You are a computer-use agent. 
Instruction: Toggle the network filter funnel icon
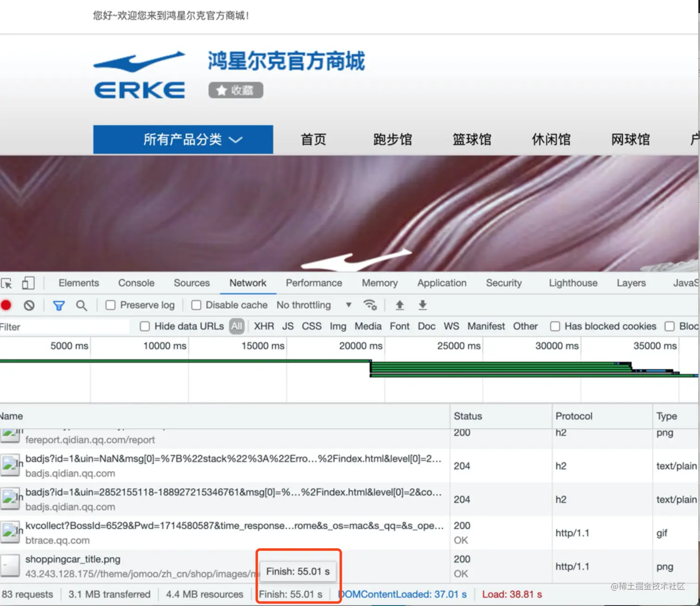pyautogui.click(x=59, y=306)
